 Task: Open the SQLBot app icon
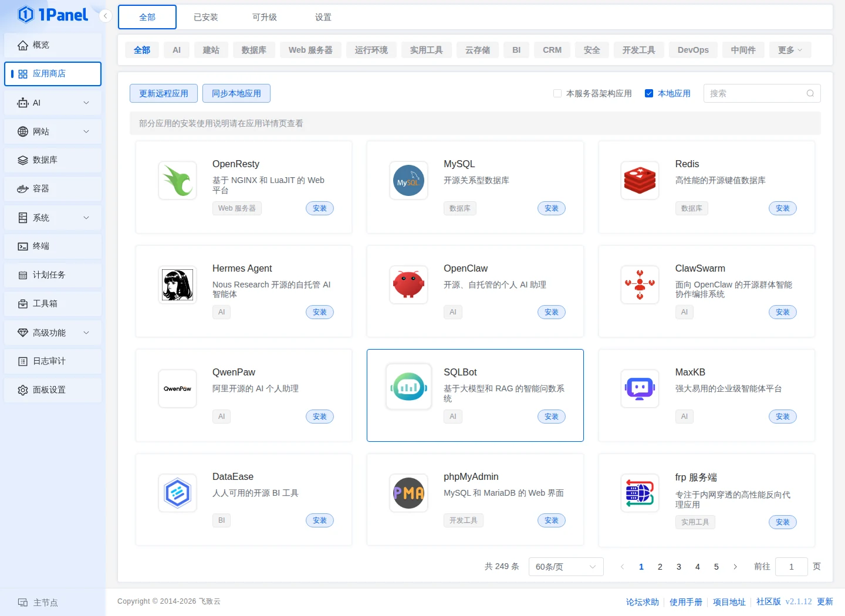(x=408, y=387)
